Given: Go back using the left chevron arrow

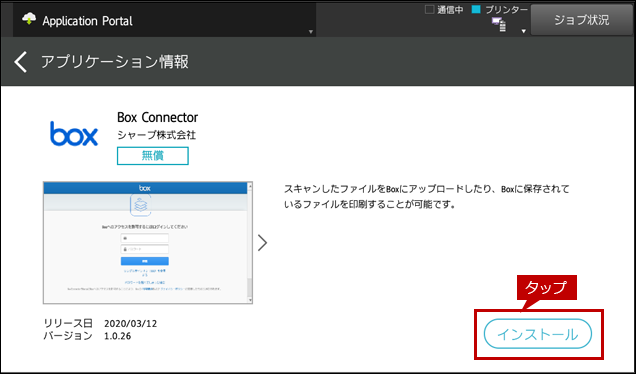Looking at the screenshot, I should 20,62.
